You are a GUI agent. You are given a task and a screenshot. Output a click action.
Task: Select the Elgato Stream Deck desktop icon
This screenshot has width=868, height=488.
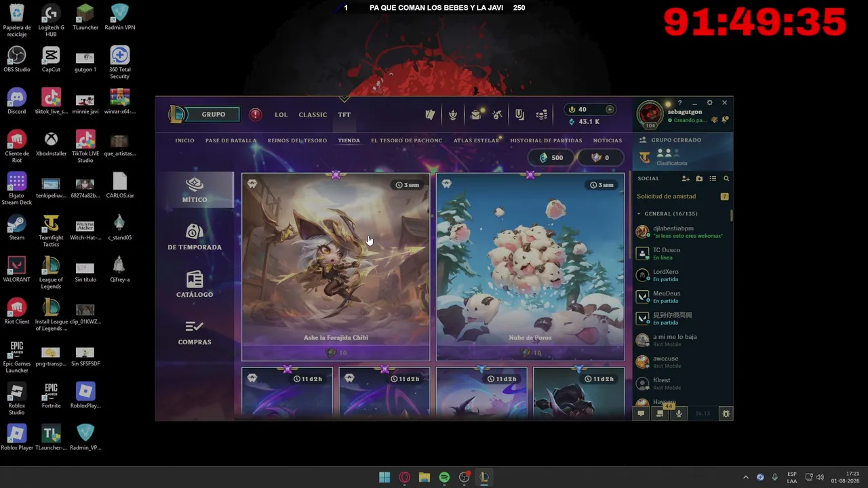pyautogui.click(x=17, y=189)
